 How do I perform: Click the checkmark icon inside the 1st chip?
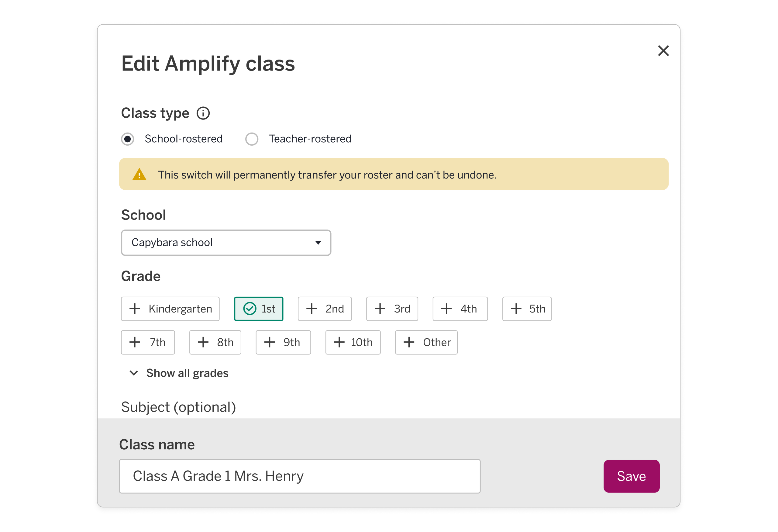pyautogui.click(x=250, y=309)
